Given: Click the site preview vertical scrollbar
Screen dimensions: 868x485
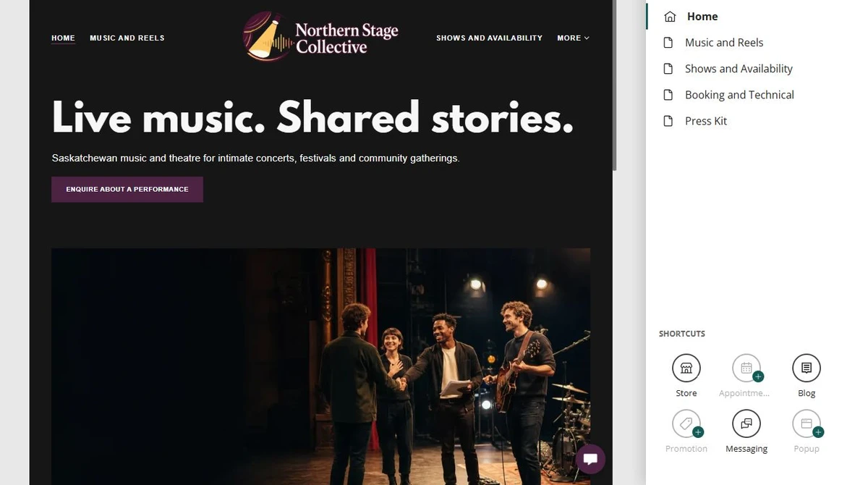Looking at the screenshot, I should 615,85.
